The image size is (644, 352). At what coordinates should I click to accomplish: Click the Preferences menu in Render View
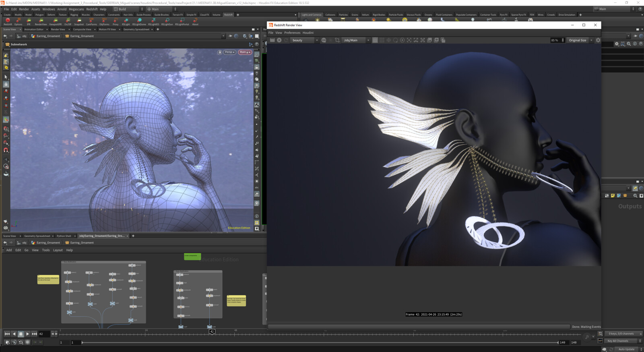coord(292,33)
